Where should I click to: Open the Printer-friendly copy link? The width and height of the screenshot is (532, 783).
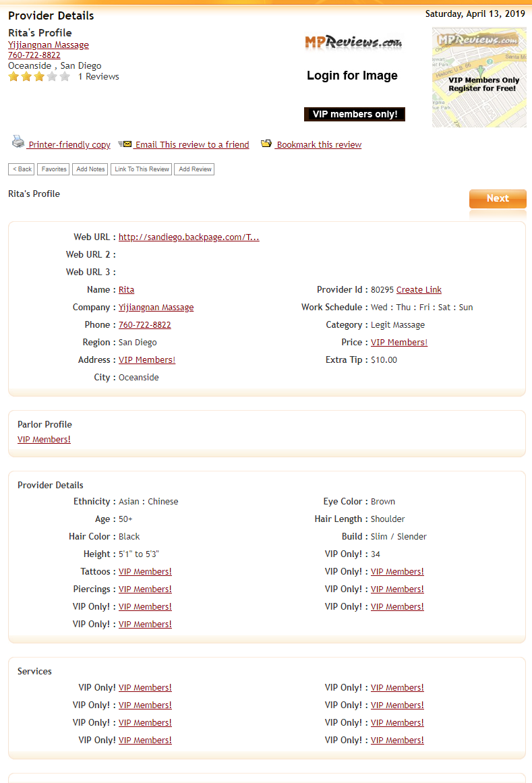69,145
